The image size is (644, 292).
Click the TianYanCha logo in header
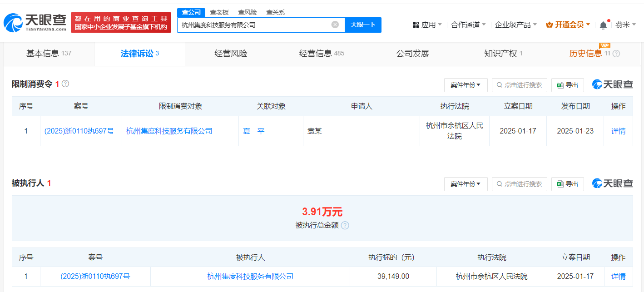[x=35, y=22]
